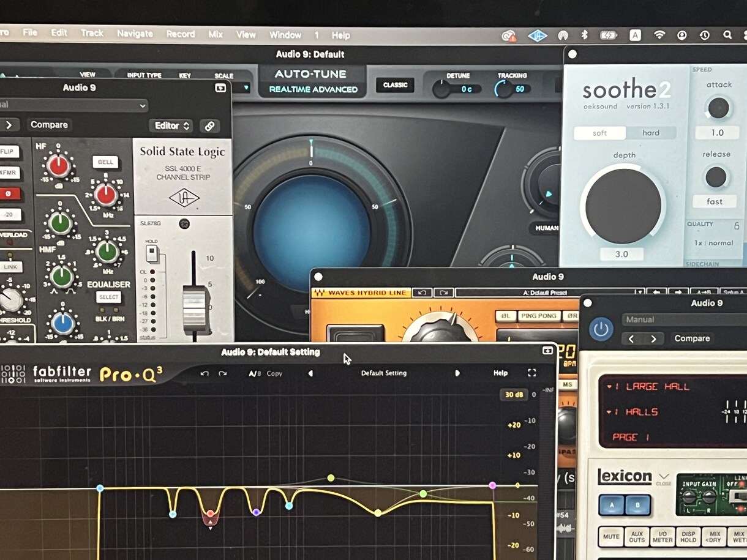This screenshot has height=560, width=747.
Task: Toggle Lexicon MUTE button
Action: [610, 537]
